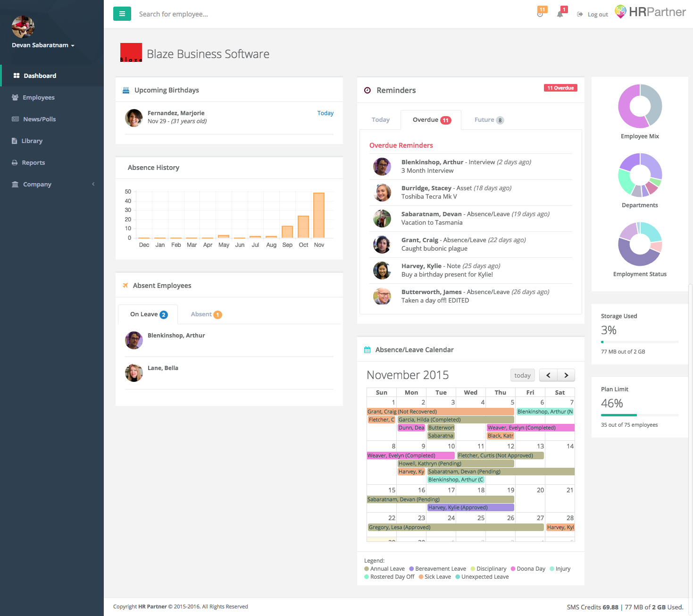693x616 pixels.
Task: Click the News/Polls newspaper icon
Action: point(16,119)
